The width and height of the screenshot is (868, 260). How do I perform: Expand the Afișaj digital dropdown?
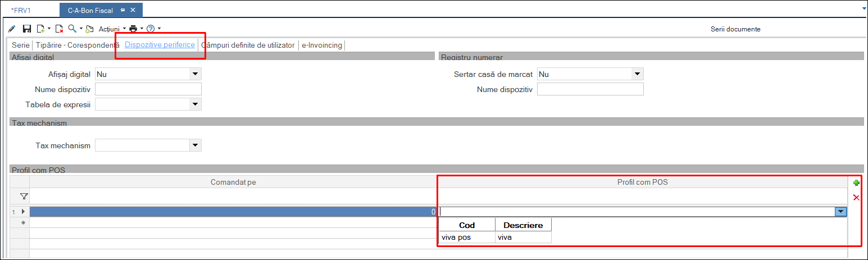(x=194, y=74)
